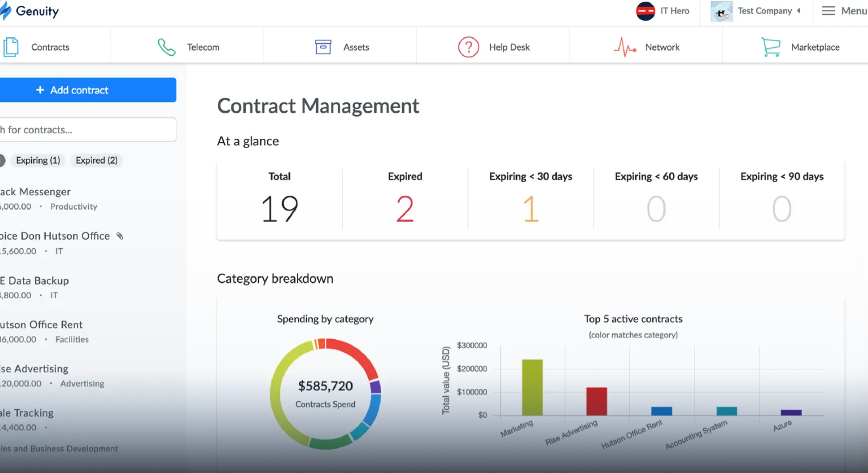The width and height of the screenshot is (868, 473).
Task: Open the Assets box icon
Action: click(x=323, y=47)
